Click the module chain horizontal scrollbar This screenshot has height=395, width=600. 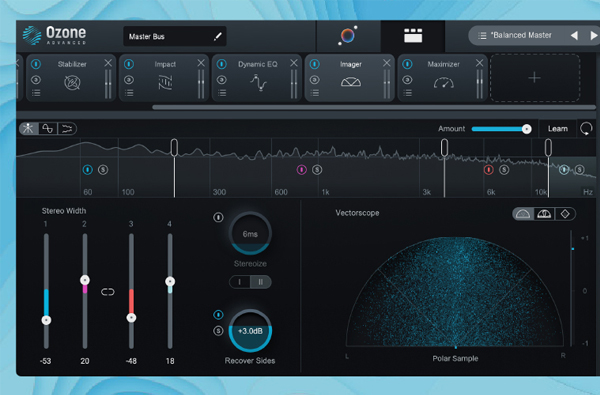(x=375, y=108)
